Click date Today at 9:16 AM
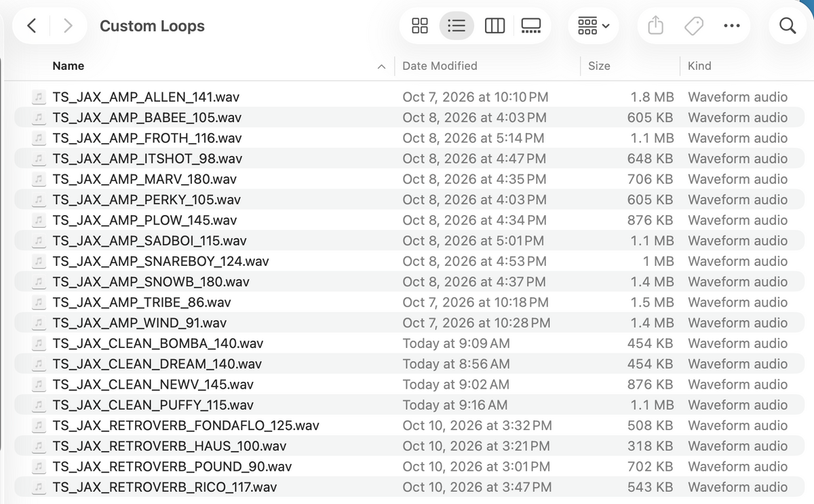 454,405
